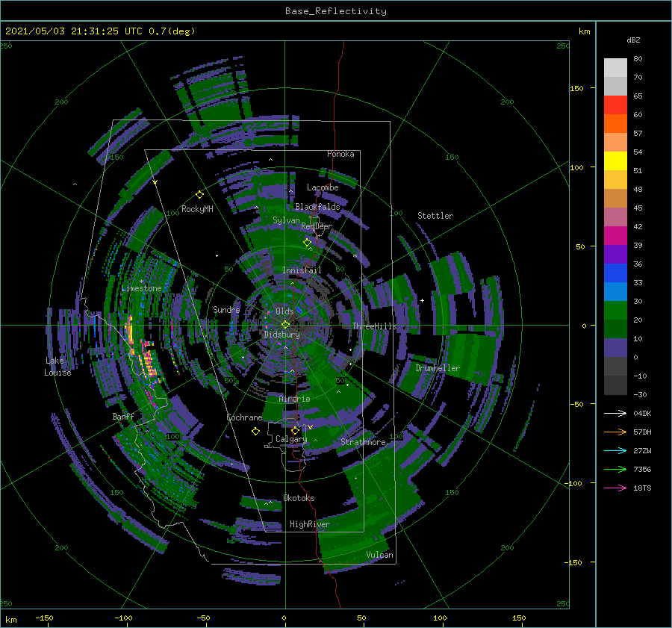Click the Lacombe town label

[323, 187]
